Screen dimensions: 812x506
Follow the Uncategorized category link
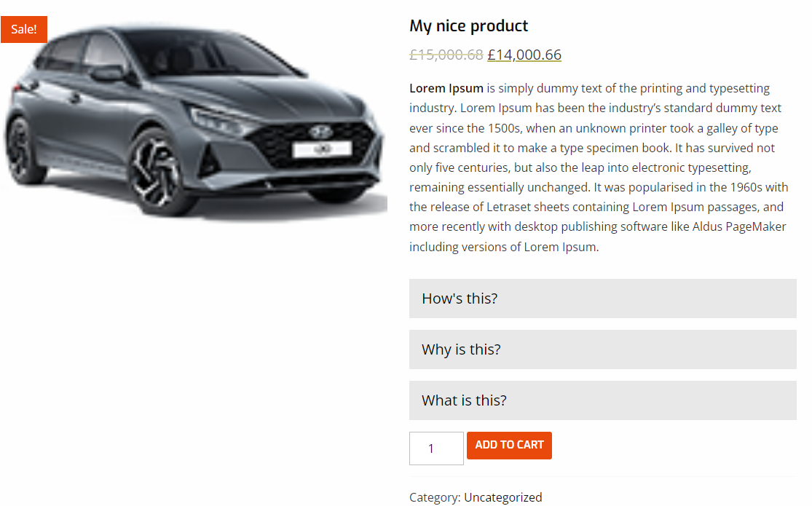502,498
